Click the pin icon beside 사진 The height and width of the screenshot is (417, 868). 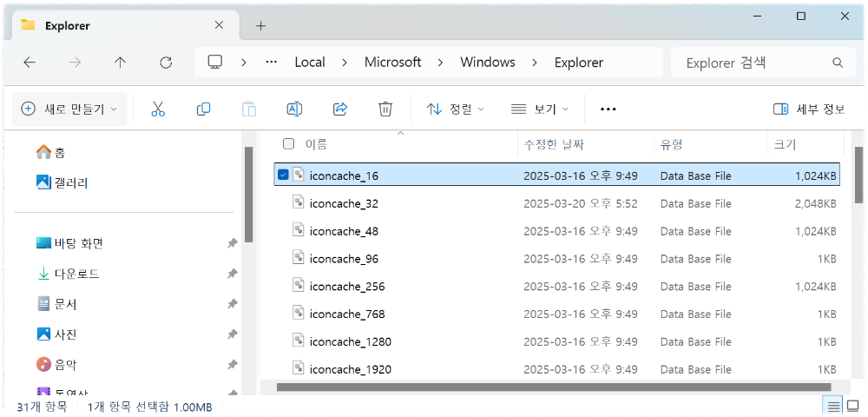(233, 335)
